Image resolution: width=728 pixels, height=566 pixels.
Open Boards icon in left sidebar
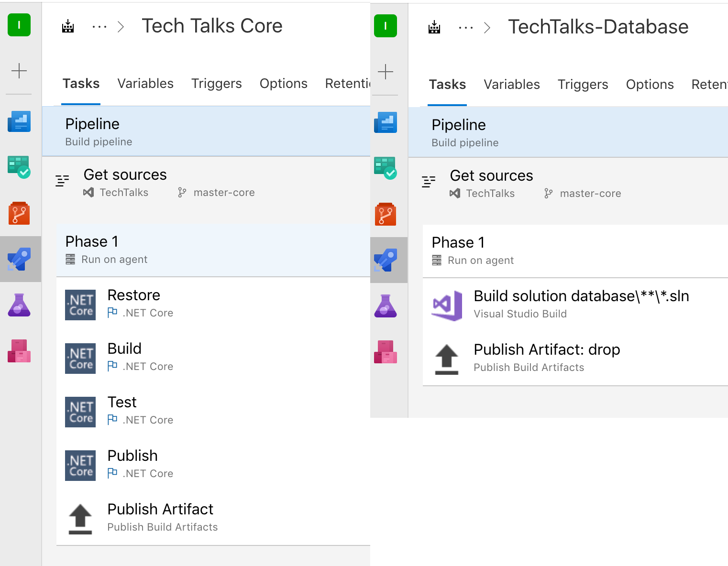coord(19,167)
